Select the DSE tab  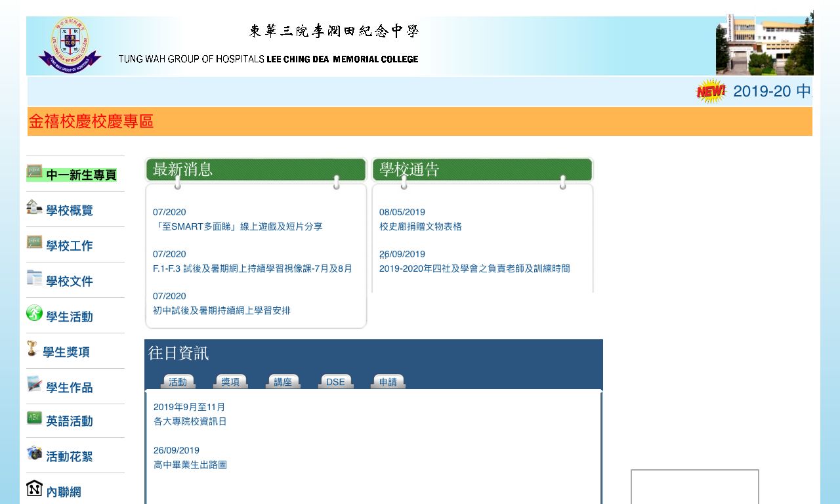335,382
